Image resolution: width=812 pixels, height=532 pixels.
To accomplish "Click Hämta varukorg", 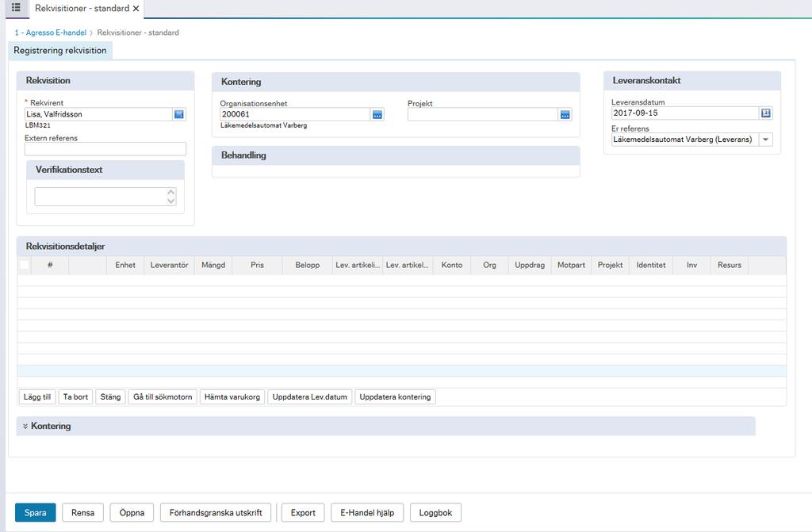I will tap(232, 396).
